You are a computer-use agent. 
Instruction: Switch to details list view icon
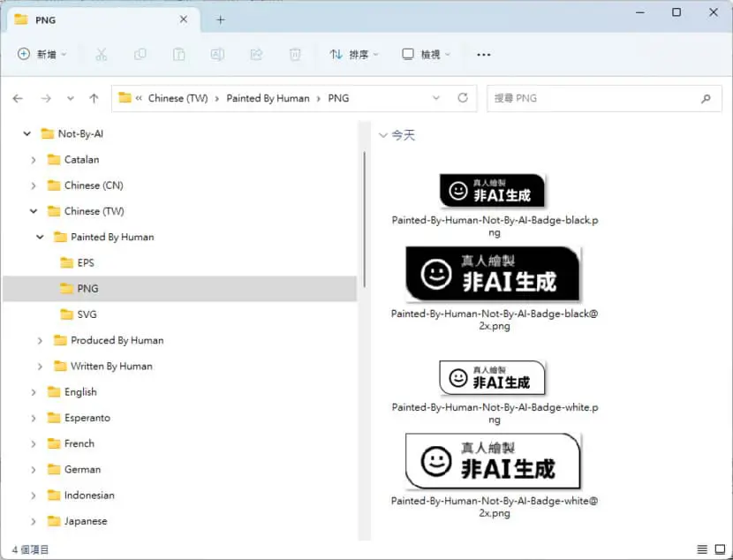702,549
